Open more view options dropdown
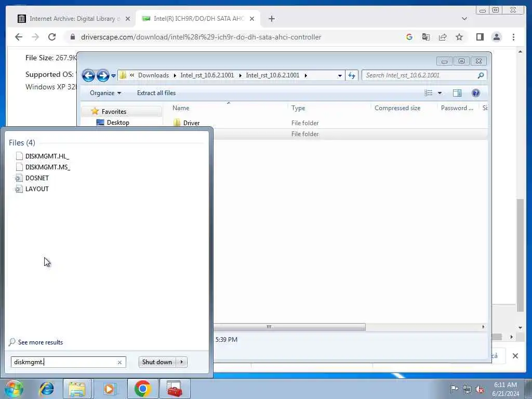The height and width of the screenshot is (399, 532). (440, 93)
